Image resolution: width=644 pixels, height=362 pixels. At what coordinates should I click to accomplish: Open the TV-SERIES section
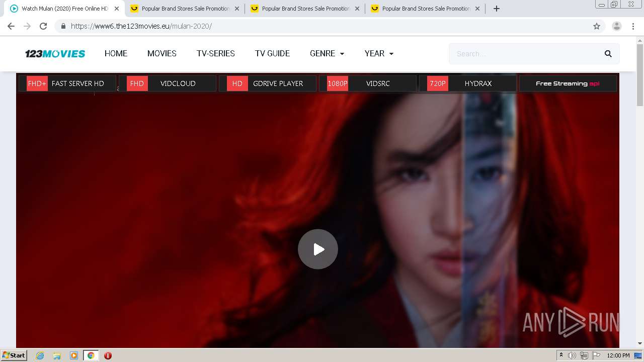(216, 54)
